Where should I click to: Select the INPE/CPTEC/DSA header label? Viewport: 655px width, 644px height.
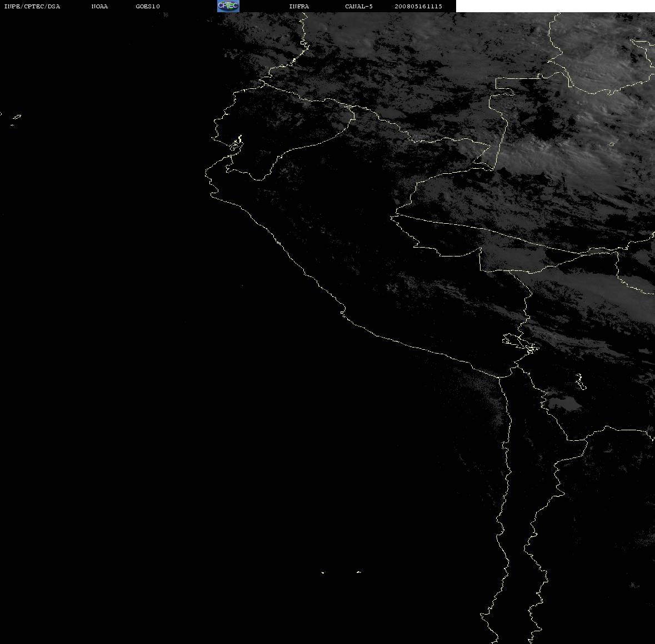[x=32, y=6]
